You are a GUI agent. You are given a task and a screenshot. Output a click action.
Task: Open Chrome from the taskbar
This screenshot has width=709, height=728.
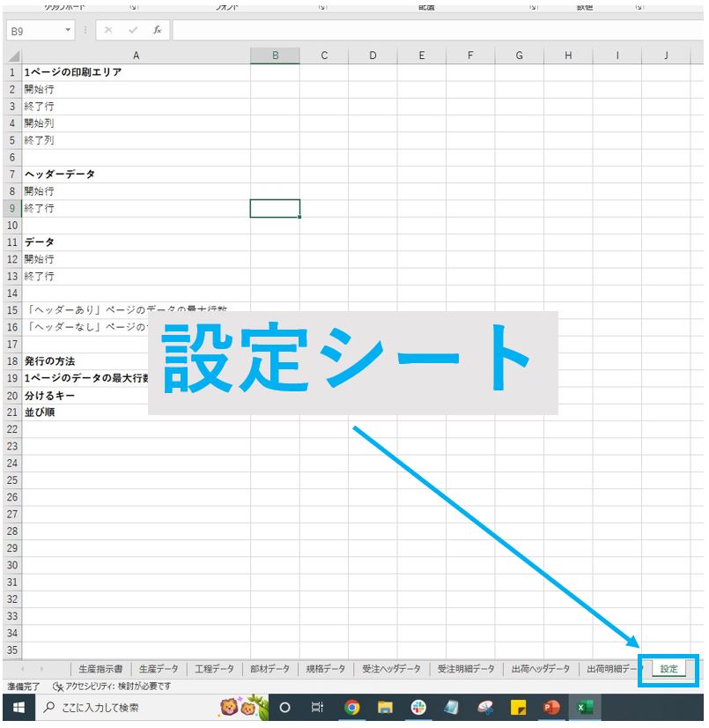[351, 706]
